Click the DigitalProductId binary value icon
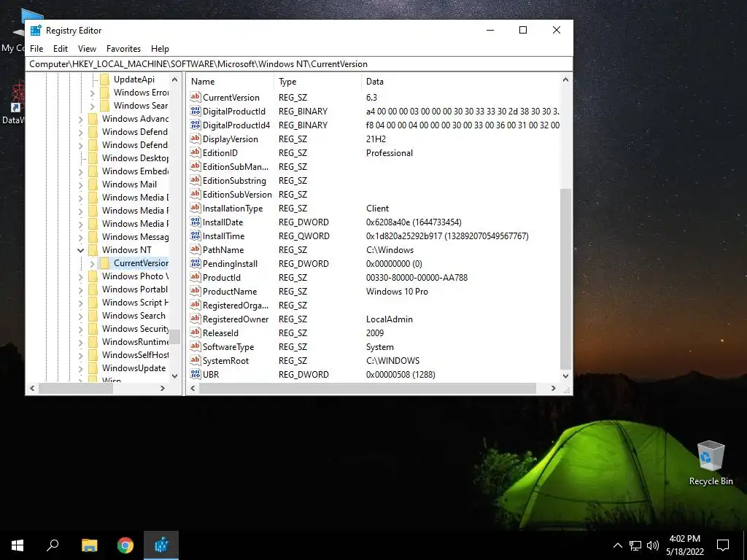Screen dimensions: 747x560 coord(196,111)
